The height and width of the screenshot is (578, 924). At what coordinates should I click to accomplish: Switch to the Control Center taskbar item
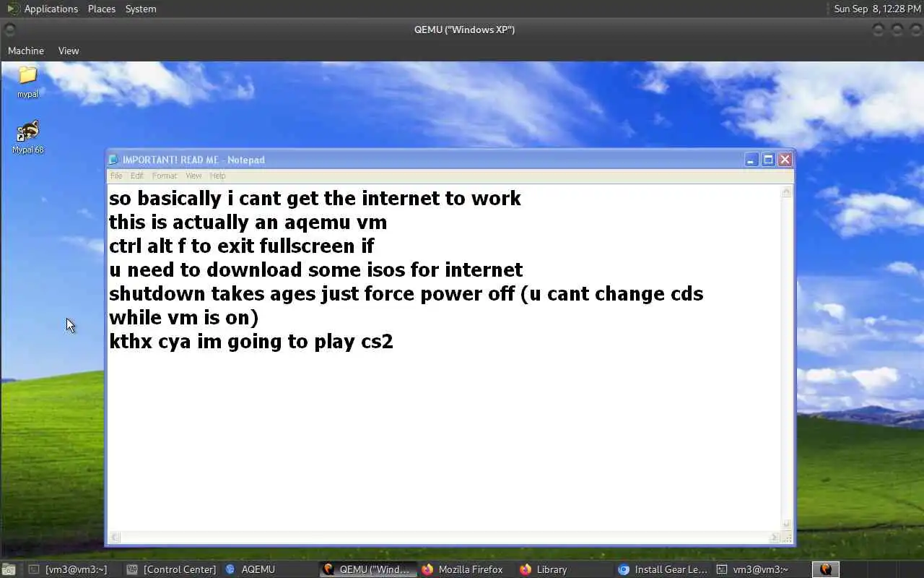tap(172, 569)
